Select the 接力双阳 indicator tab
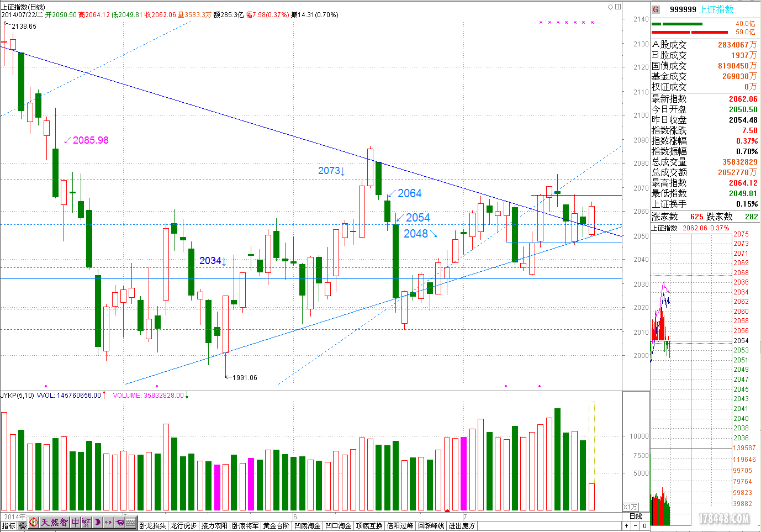The height and width of the screenshot is (532, 761). coord(215,526)
